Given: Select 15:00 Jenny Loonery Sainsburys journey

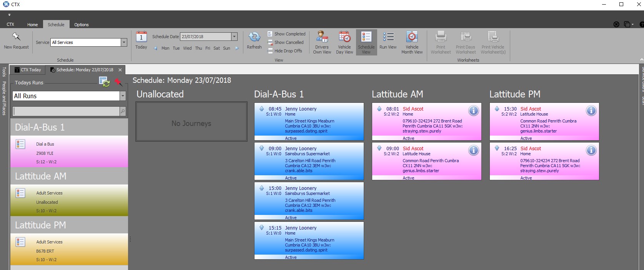Looking at the screenshot, I should 309,201.
